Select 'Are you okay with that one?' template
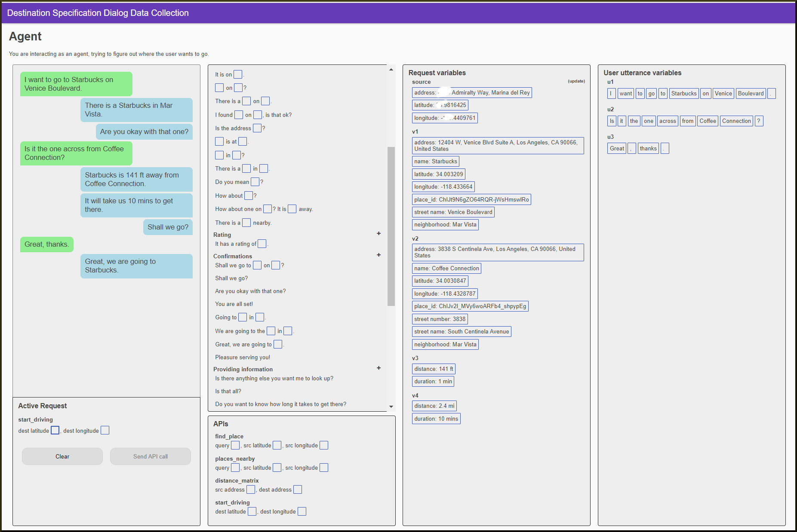The width and height of the screenshot is (797, 532). tap(250, 291)
